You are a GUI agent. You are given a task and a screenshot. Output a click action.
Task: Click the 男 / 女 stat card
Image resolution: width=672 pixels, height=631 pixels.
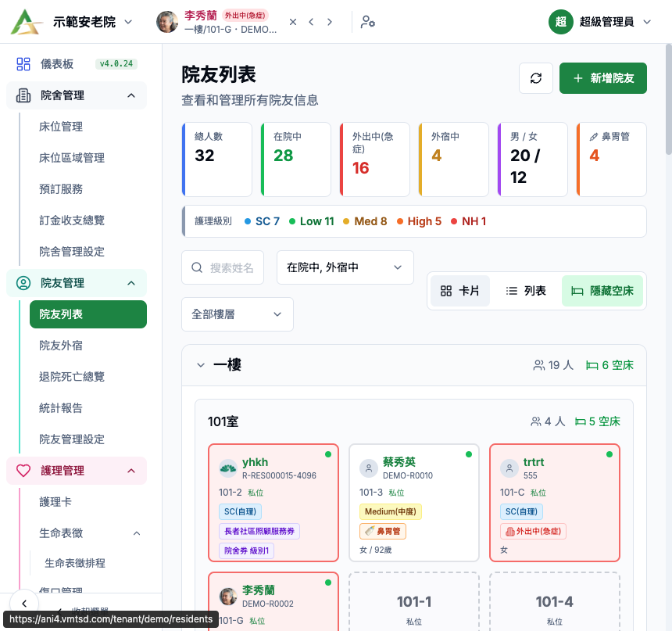pyautogui.click(x=532, y=160)
